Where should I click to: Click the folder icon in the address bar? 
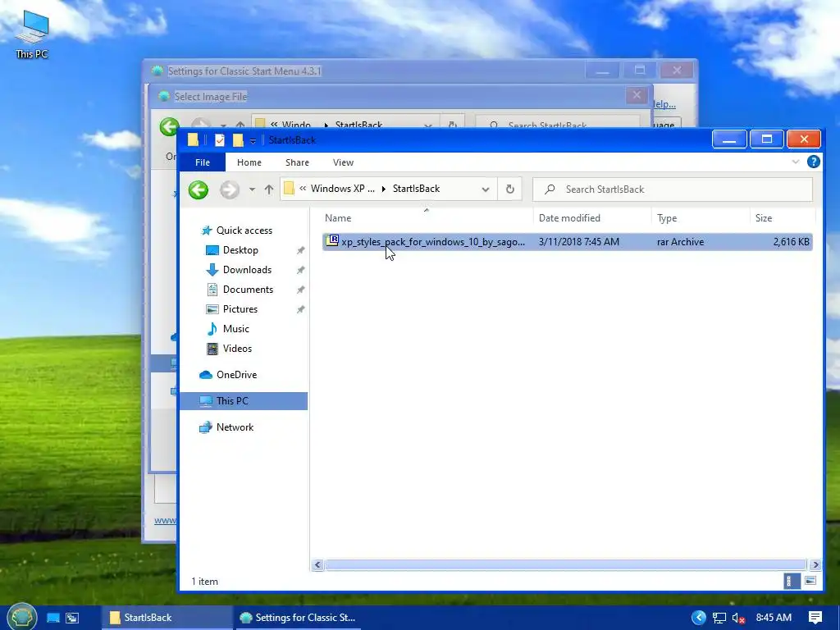pos(289,189)
